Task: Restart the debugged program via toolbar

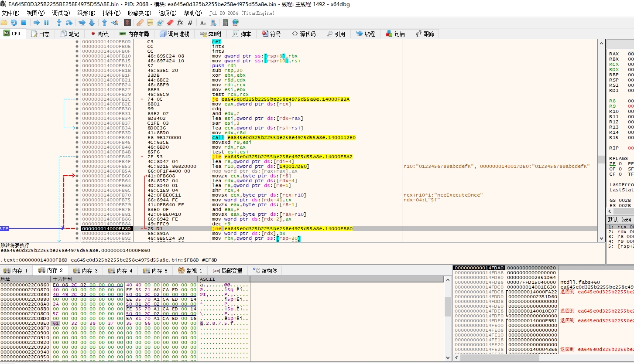Action: (14, 23)
